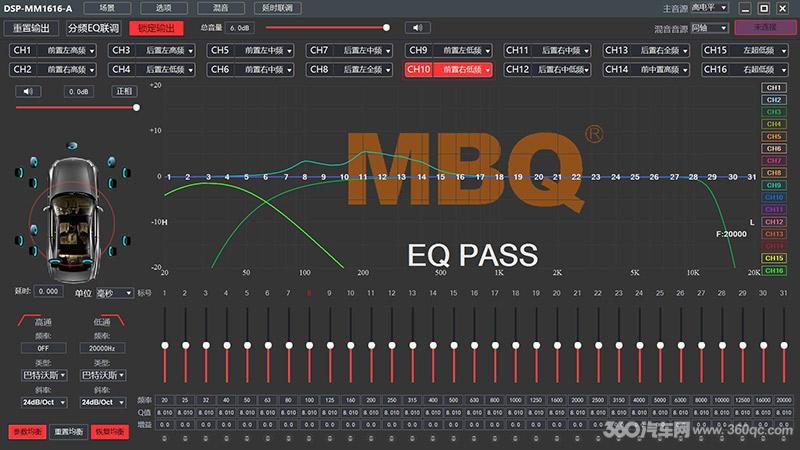The width and height of the screenshot is (800, 450).
Task: Open the CH8 speaker assignment dropdown arrow
Action: click(x=388, y=69)
